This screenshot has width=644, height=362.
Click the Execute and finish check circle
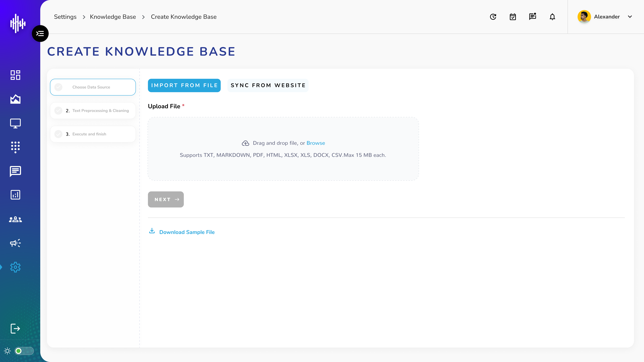(58, 134)
